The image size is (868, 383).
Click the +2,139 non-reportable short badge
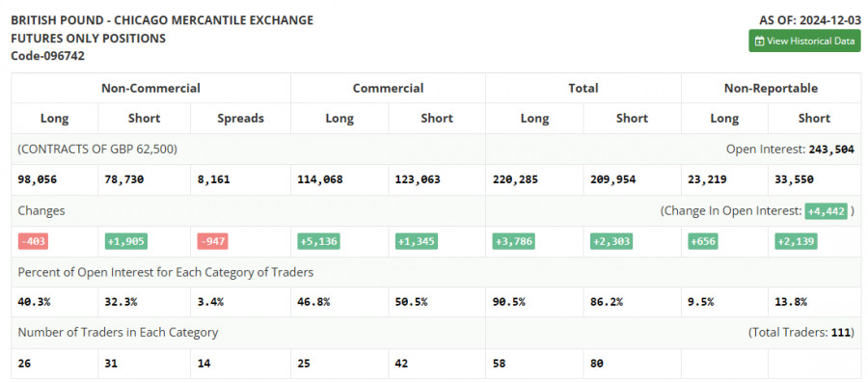[796, 242]
